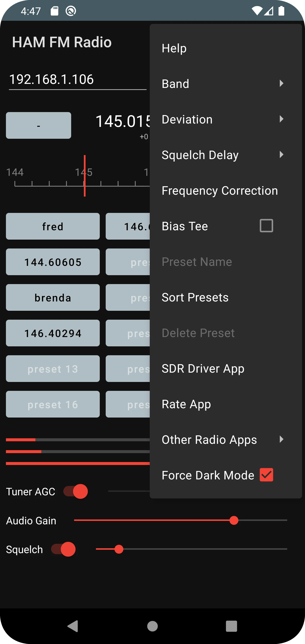Choose Frequency Correction from the menu
Screen dimensions: 305x644
[x=226, y=190]
